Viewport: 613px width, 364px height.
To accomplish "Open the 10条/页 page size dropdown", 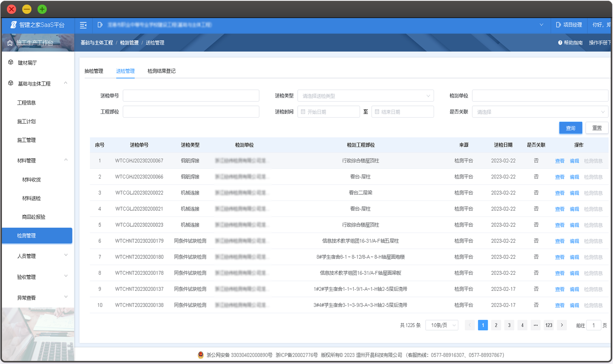I will [442, 325].
